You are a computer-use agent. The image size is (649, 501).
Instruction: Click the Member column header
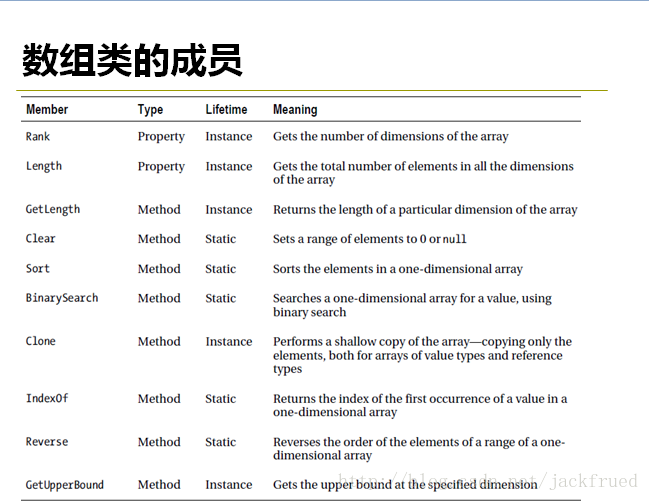[x=47, y=109]
